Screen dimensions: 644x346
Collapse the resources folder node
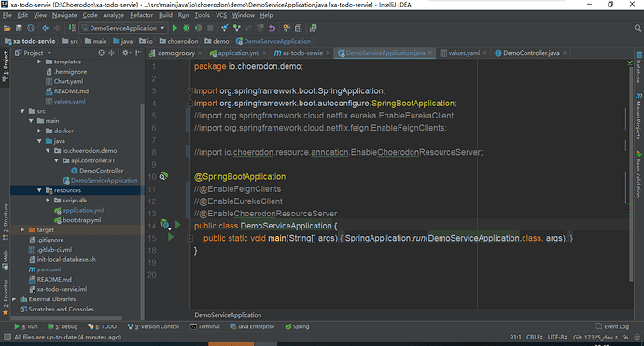point(39,190)
